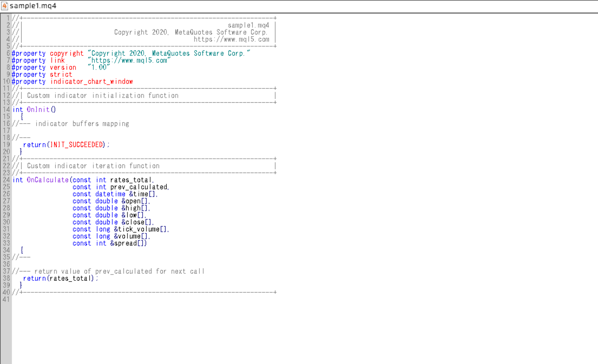
Task: Select the sample1.mq4 title text
Action: click(x=32, y=6)
